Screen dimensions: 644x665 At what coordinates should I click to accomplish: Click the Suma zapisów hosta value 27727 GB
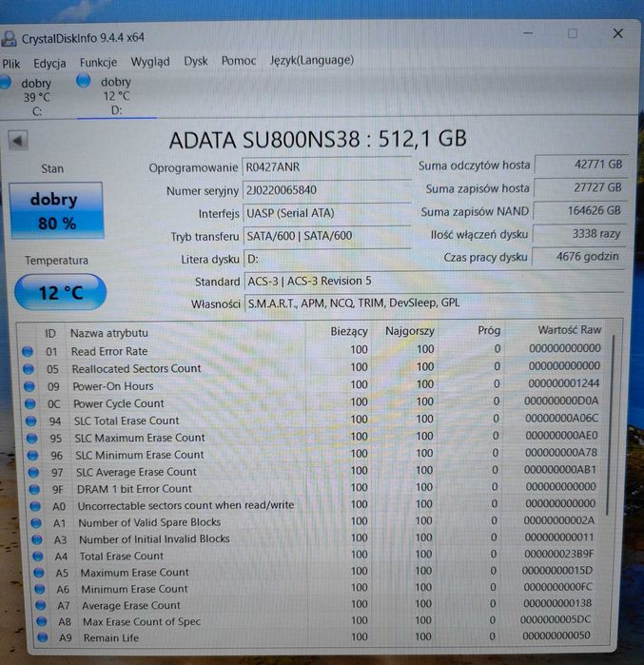579,187
